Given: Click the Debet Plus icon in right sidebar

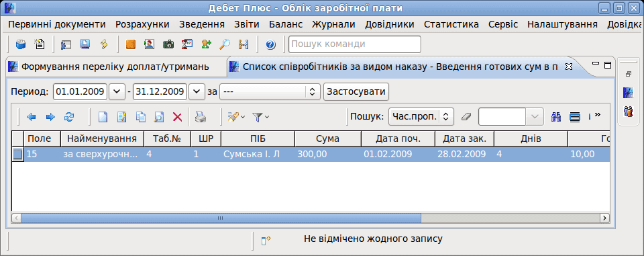Looking at the screenshot, I should tap(629, 93).
